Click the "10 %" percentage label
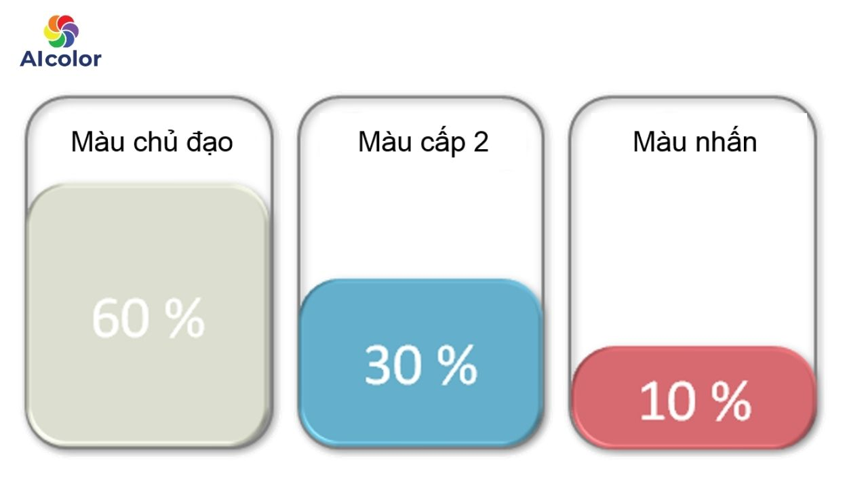868x488 pixels. (695, 401)
